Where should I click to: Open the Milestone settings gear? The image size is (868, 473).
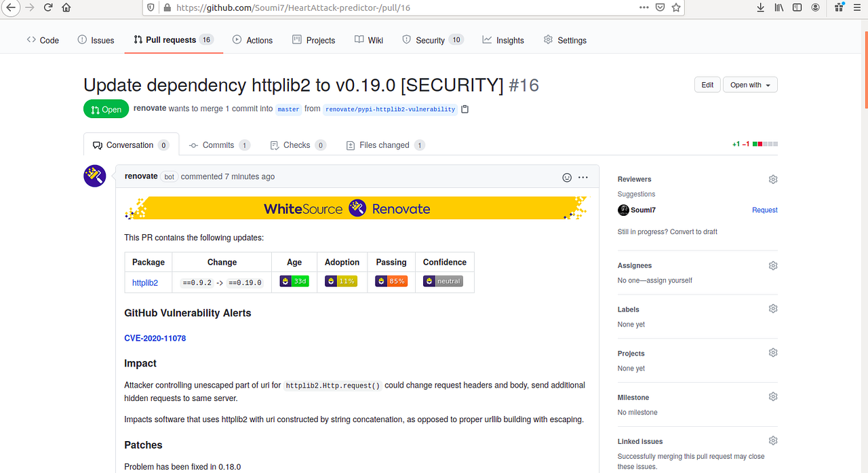coord(772,396)
